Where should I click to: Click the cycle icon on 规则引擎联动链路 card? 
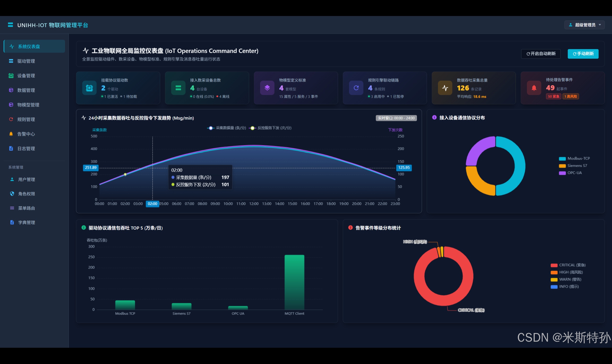point(356,88)
